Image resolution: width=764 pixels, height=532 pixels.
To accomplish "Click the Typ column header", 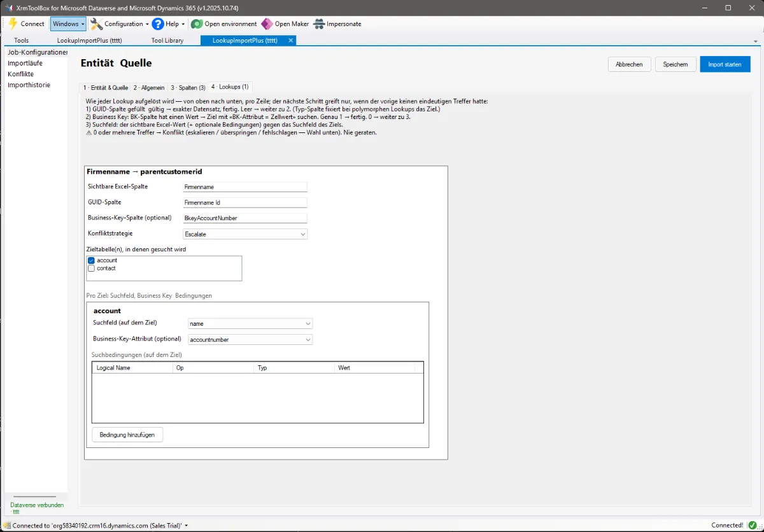I will point(294,368).
